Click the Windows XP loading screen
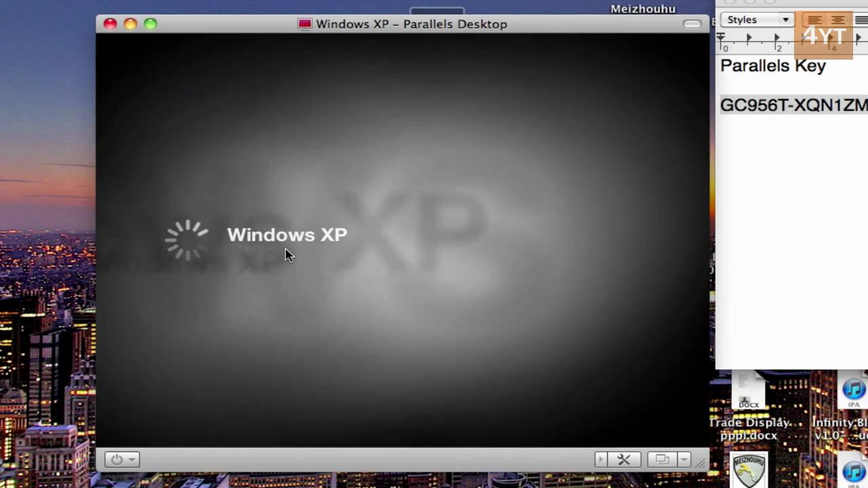The image size is (868, 488). (403, 240)
